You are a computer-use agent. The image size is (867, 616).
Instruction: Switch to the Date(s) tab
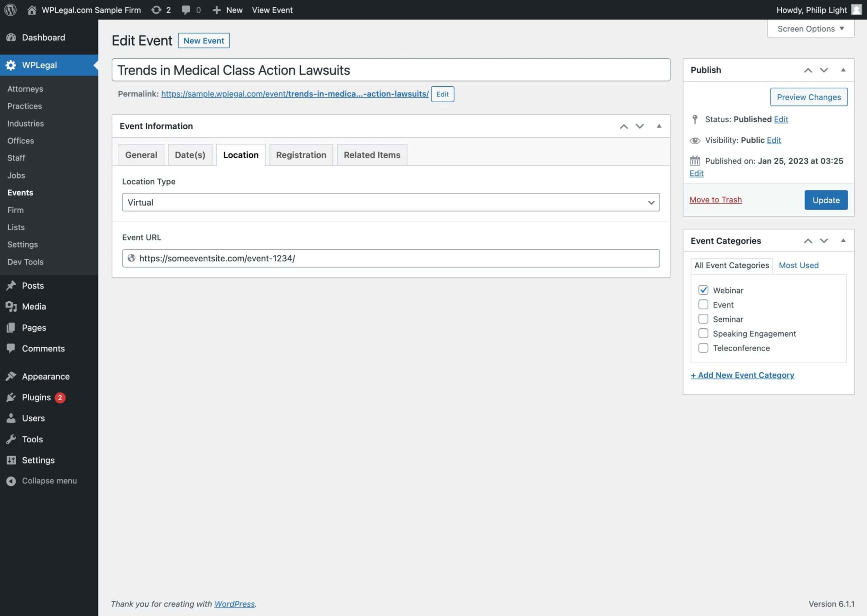[x=190, y=155]
